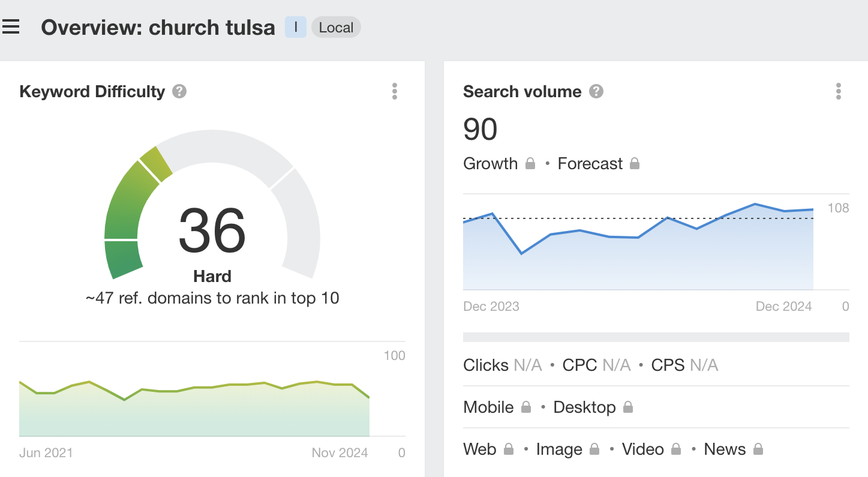Click the Keyword Difficulty help question icon
Viewport: 868px width, 477px height.
point(179,92)
